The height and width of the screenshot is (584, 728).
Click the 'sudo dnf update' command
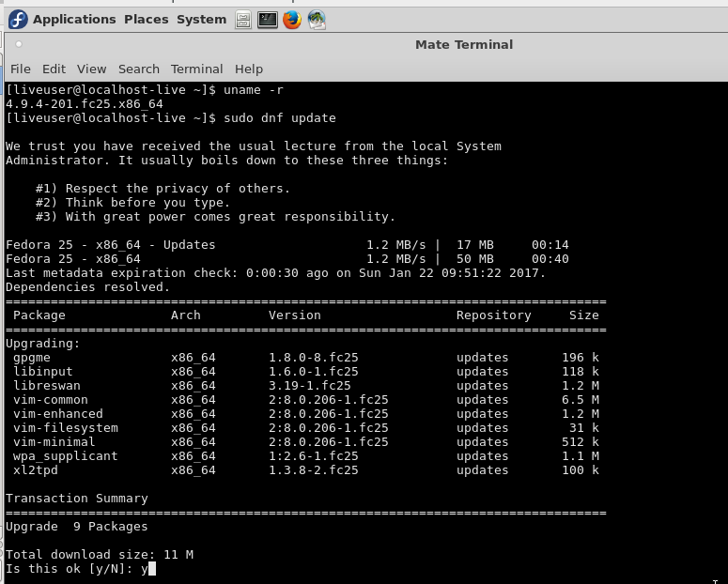click(x=280, y=118)
